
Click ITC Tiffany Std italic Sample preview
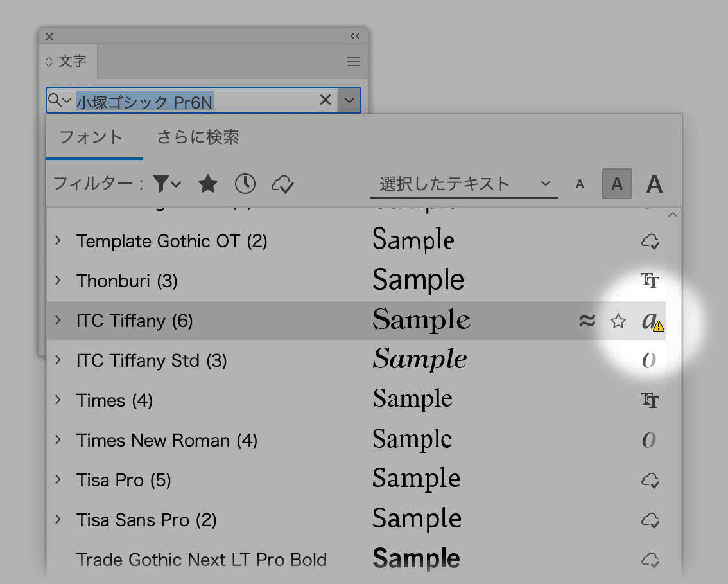(x=420, y=360)
